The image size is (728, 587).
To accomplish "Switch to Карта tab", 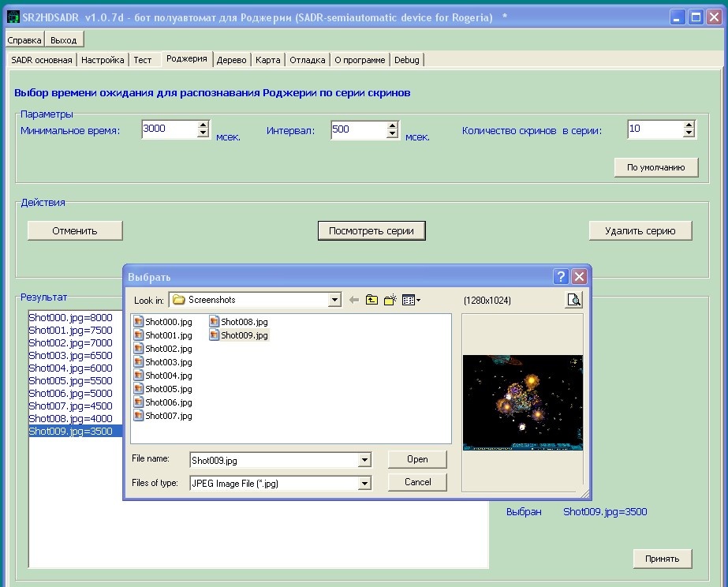I will (x=268, y=60).
